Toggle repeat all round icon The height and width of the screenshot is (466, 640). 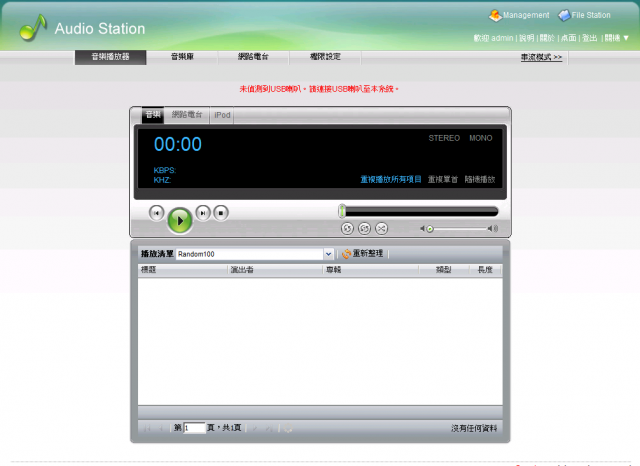347,229
